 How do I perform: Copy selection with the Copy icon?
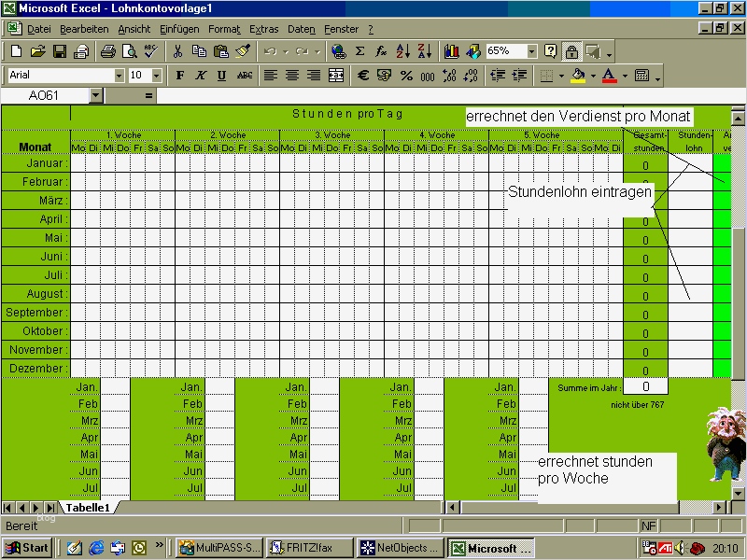point(199,51)
